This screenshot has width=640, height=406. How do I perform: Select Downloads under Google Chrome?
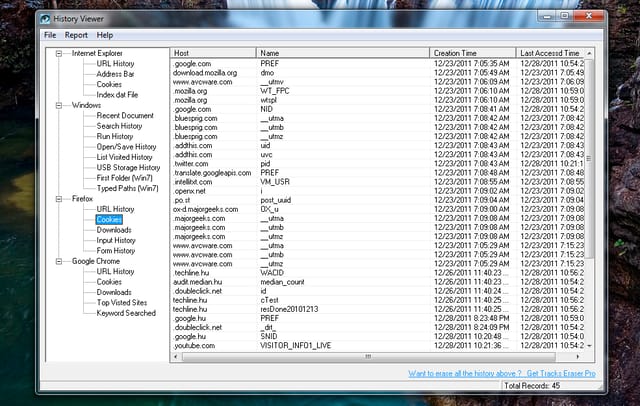pos(114,293)
